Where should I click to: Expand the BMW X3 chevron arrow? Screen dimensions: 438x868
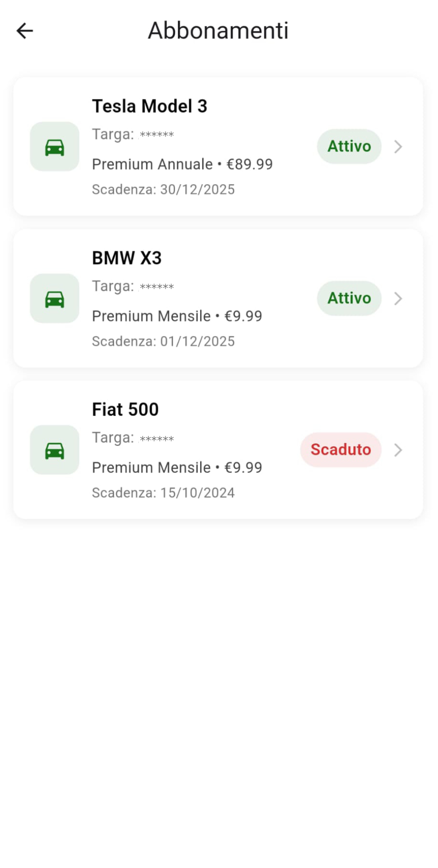coord(398,298)
